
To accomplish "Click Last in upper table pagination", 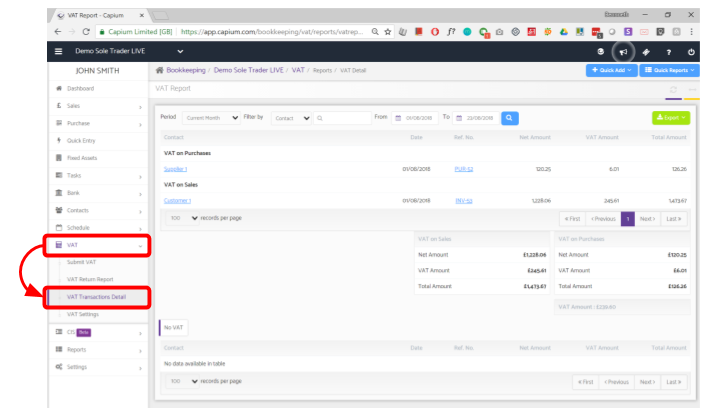I will click(674, 219).
